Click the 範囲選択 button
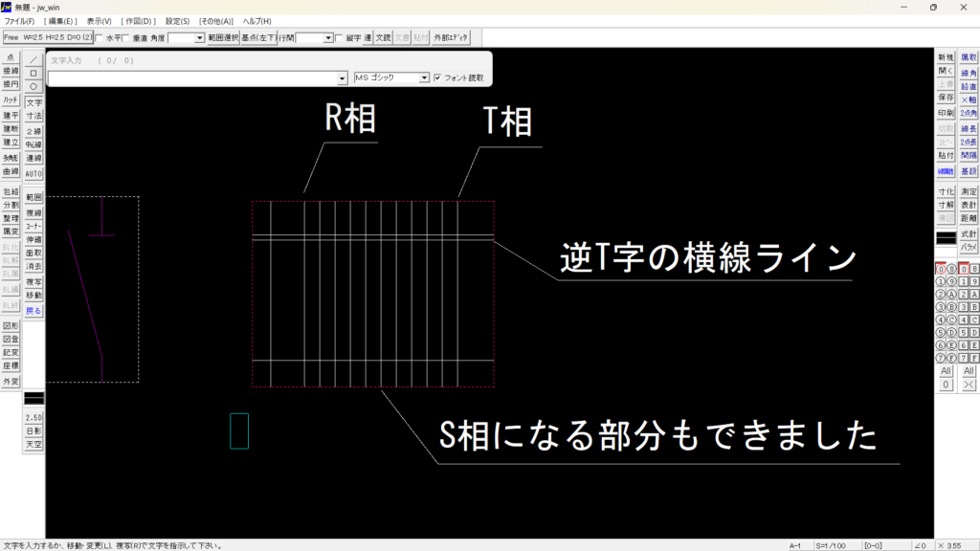Image resolution: width=980 pixels, height=551 pixels. click(x=222, y=38)
